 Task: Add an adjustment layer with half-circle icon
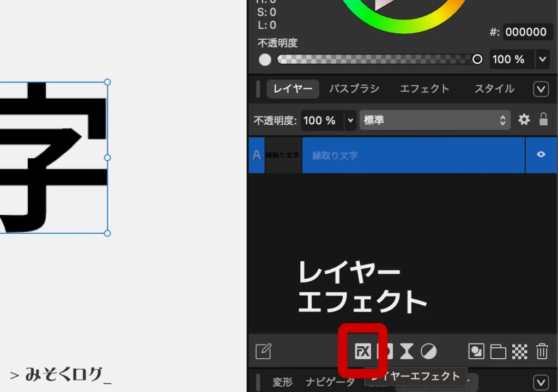pos(429,352)
